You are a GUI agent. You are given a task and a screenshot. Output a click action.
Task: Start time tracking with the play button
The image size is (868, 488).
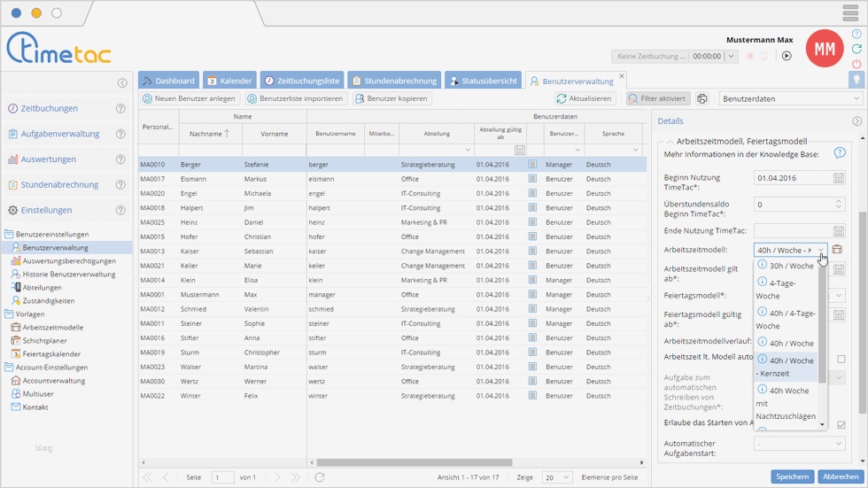tap(787, 56)
